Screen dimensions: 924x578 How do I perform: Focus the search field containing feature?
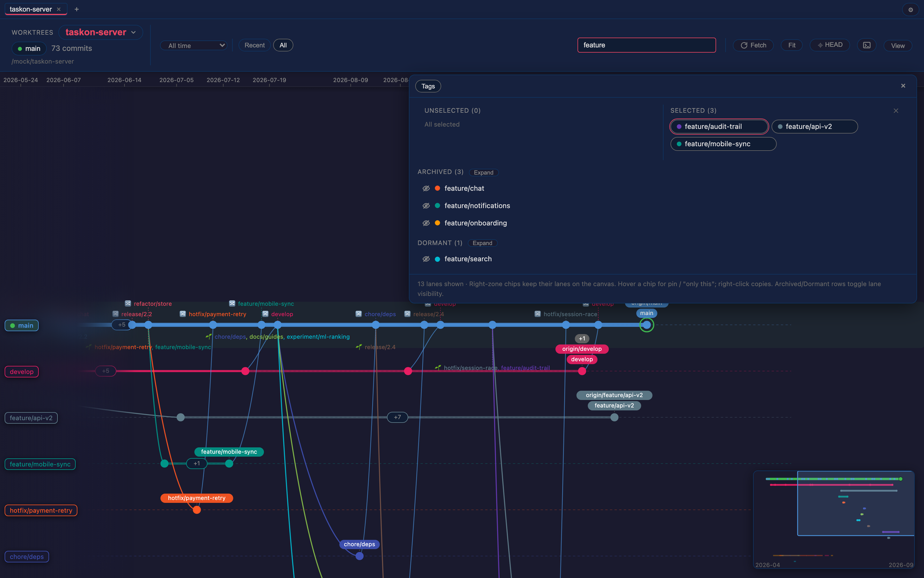click(647, 45)
